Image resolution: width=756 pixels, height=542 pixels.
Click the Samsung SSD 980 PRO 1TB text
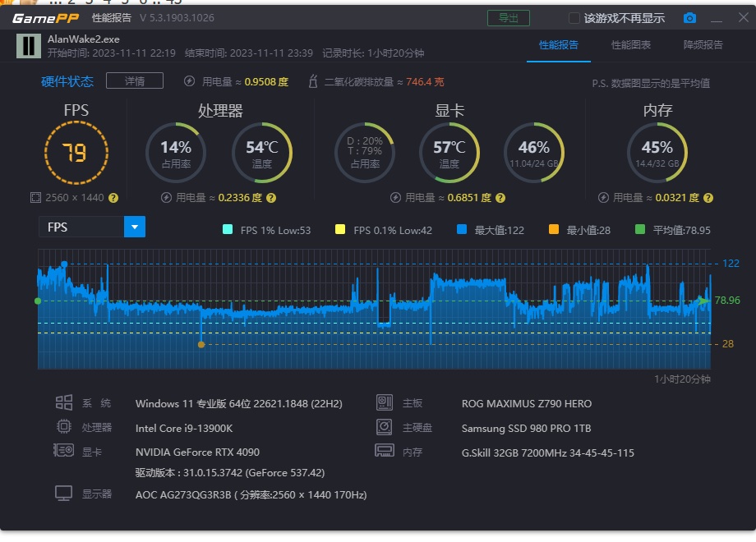[x=526, y=428]
